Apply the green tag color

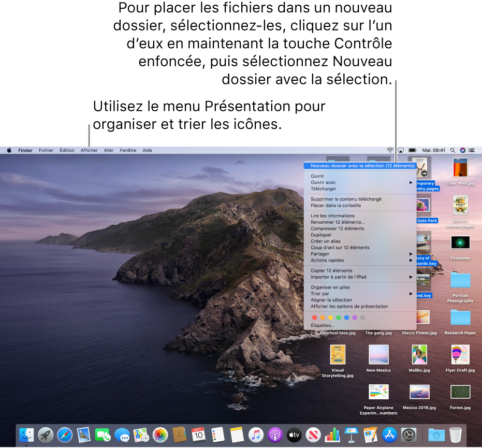[x=339, y=317]
